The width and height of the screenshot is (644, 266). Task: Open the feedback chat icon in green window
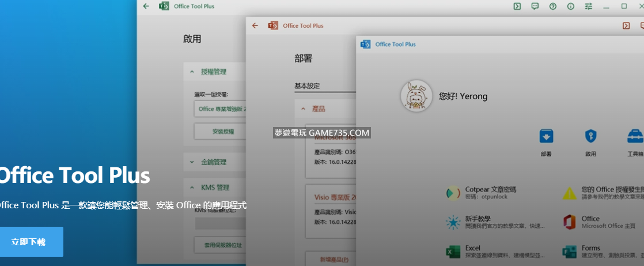click(x=535, y=6)
